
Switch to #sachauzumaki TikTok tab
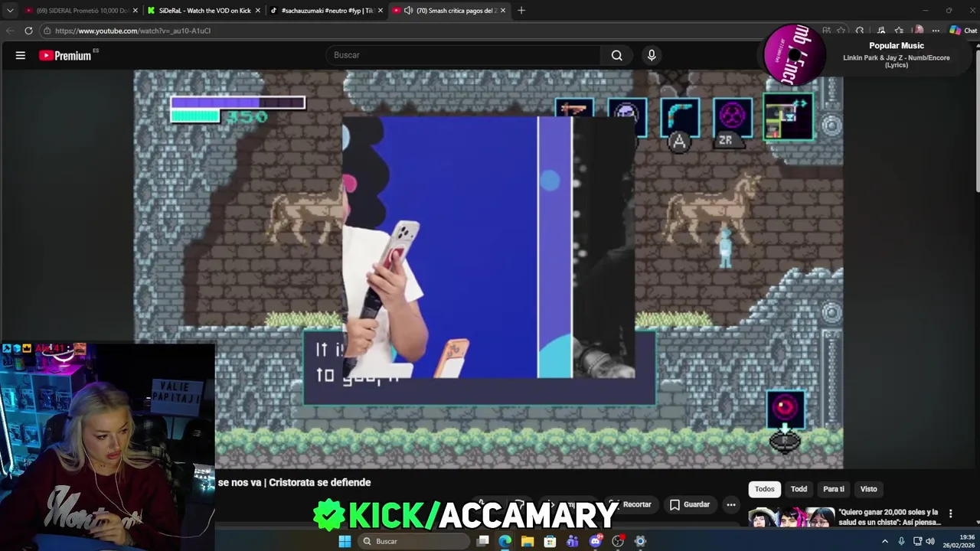click(x=327, y=11)
